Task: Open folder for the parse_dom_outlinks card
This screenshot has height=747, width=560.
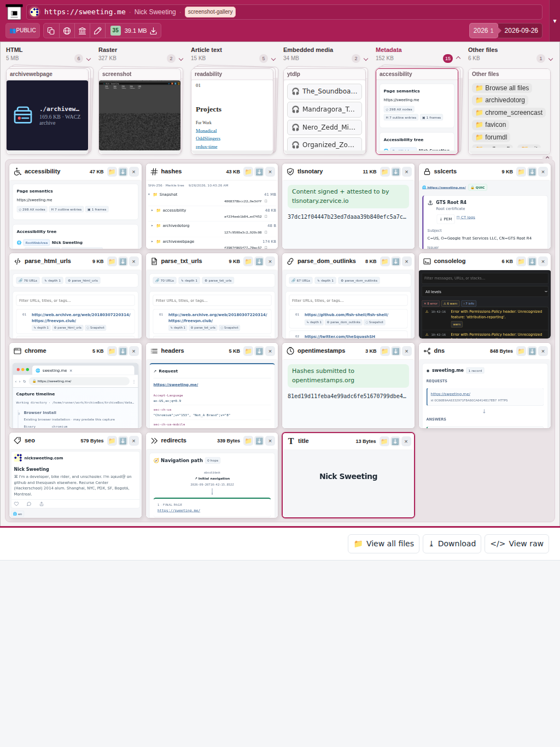Action: [385, 261]
